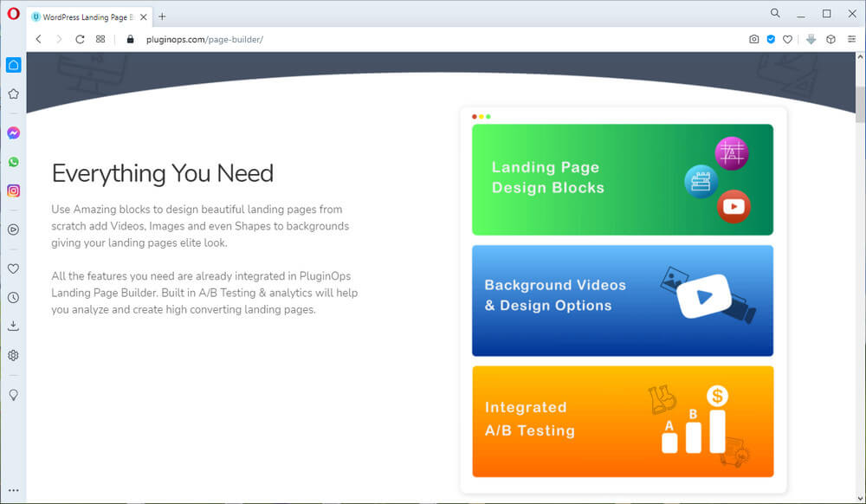Open the downloads arrow in toolbar
Screen dimensions: 866x504
811,39
